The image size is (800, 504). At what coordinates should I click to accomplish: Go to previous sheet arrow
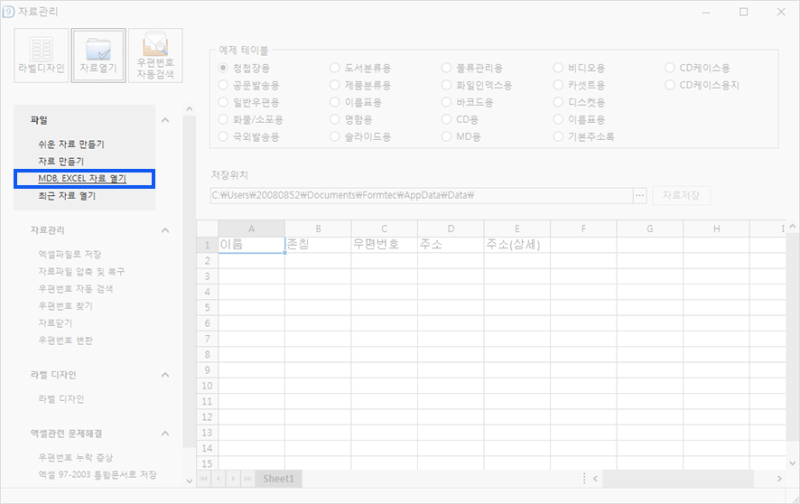tap(218, 478)
